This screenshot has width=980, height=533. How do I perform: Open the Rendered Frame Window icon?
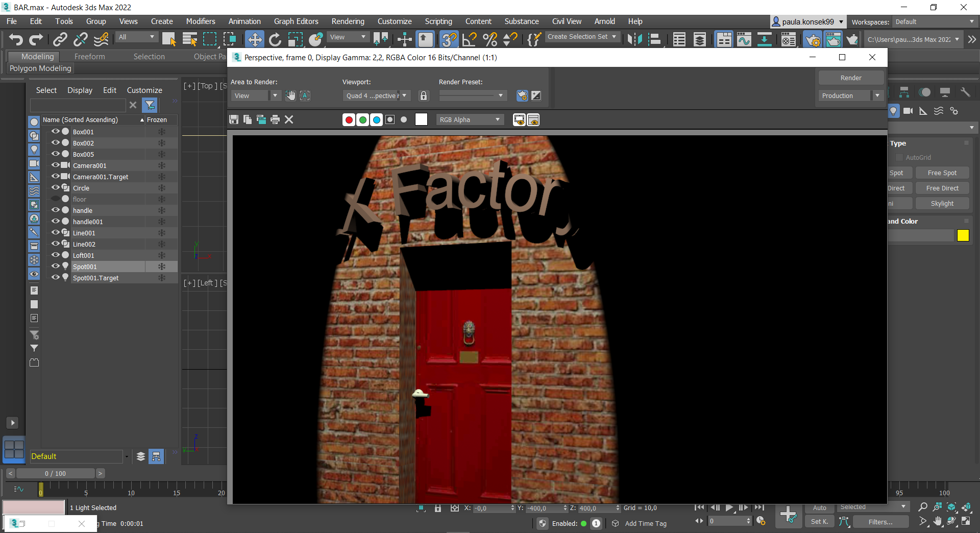833,39
